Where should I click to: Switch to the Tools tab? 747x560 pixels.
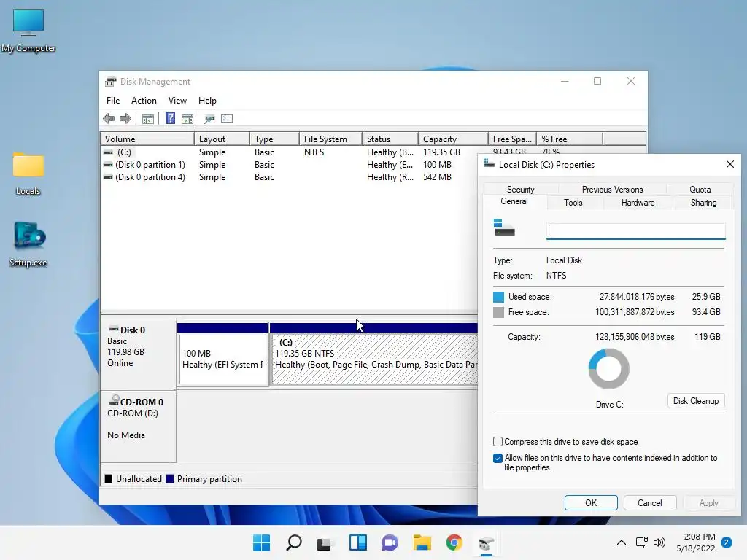click(x=573, y=203)
